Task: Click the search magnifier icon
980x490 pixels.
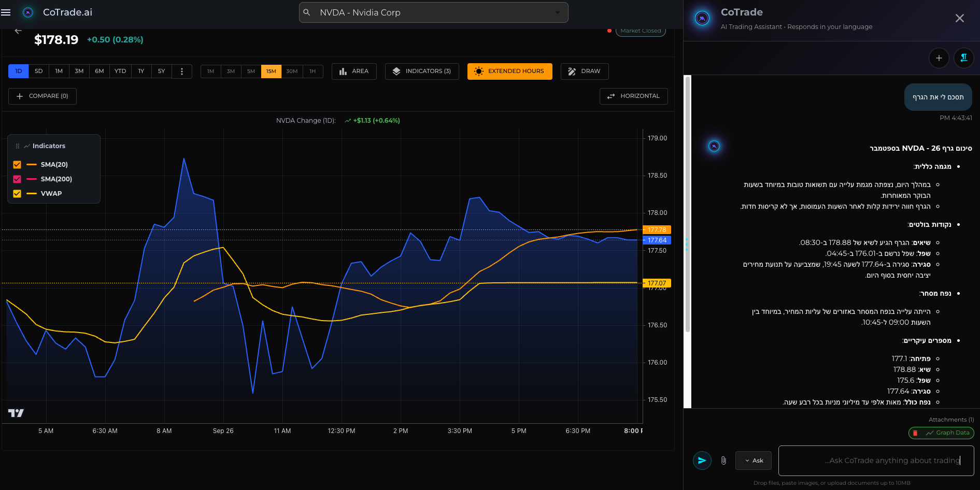Action: (307, 12)
